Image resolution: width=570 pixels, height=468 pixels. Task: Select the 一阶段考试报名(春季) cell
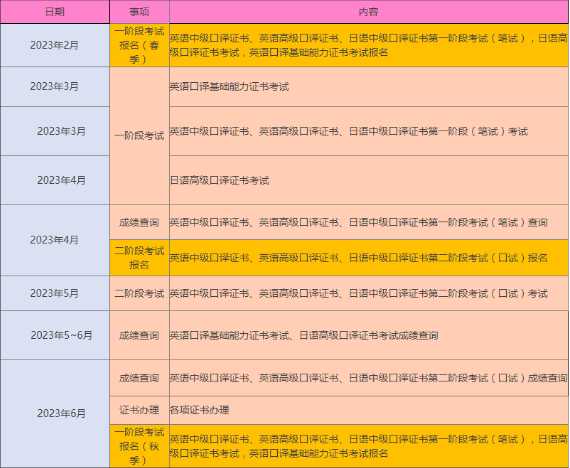point(140,45)
